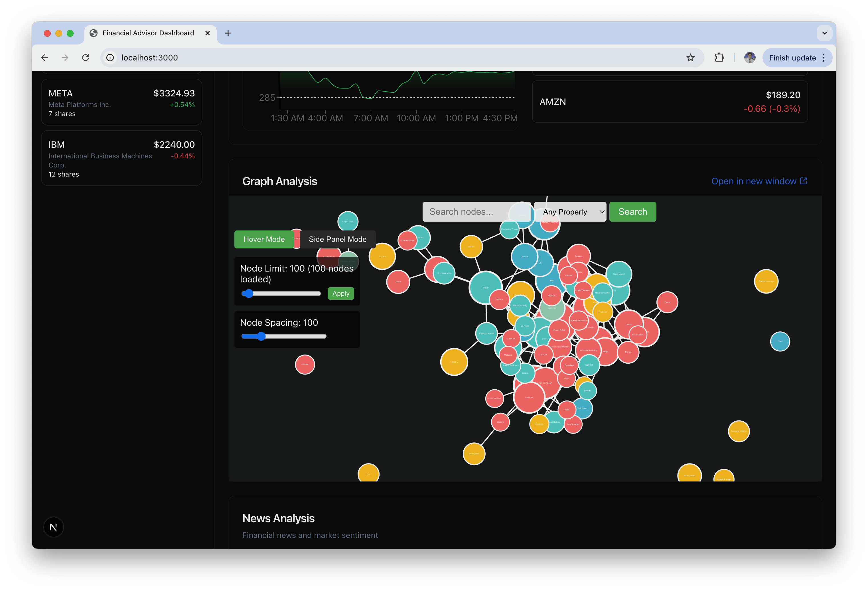Click the Next.js dev tools badge
Screen dimensions: 868x591
click(53, 527)
